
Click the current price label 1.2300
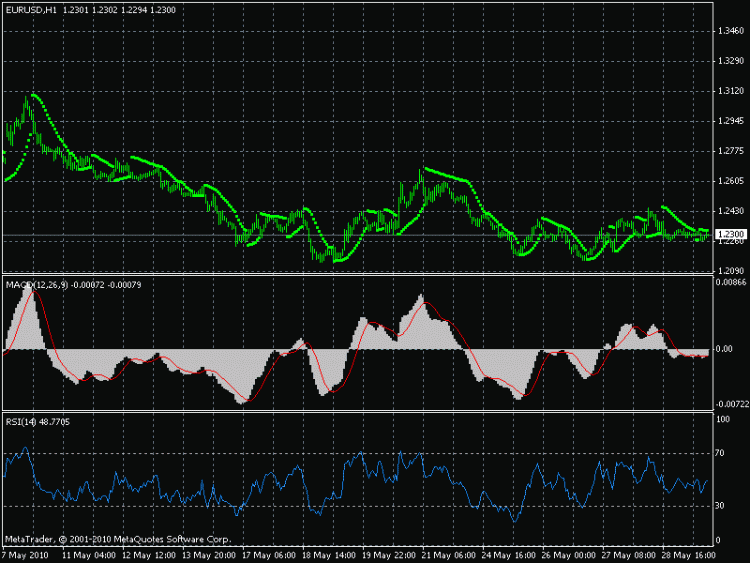click(x=731, y=234)
